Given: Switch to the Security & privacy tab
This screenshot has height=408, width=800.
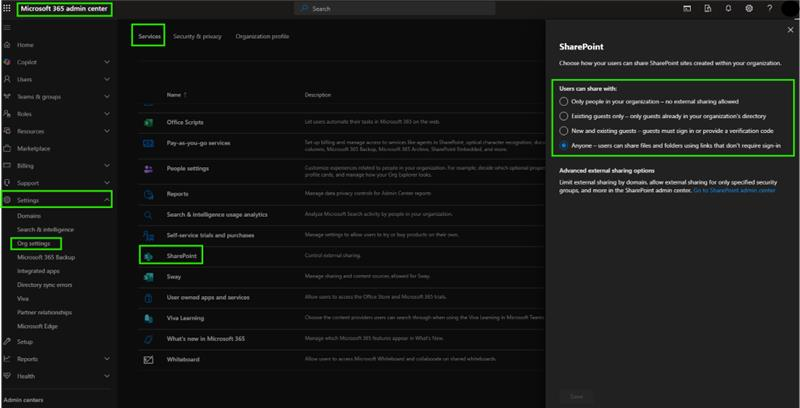Looking at the screenshot, I should [197, 37].
